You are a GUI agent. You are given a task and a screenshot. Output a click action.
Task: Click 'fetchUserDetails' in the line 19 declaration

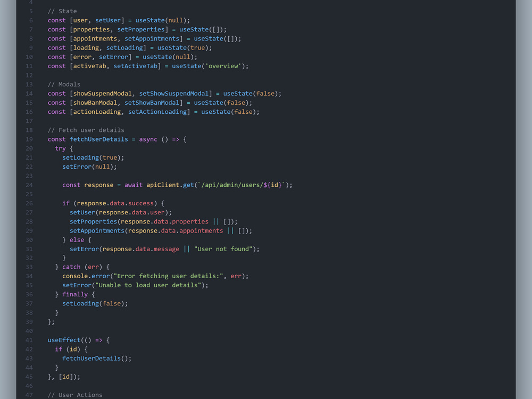pyautogui.click(x=99, y=139)
